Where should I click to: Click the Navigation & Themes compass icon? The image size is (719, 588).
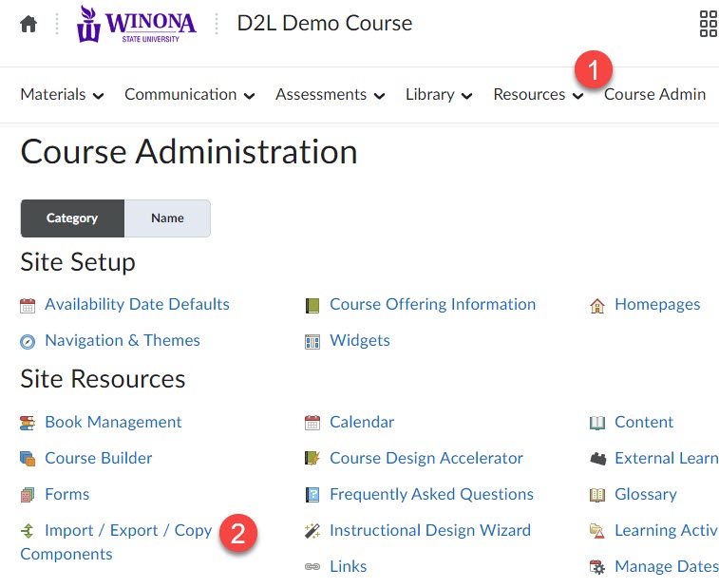pos(28,341)
